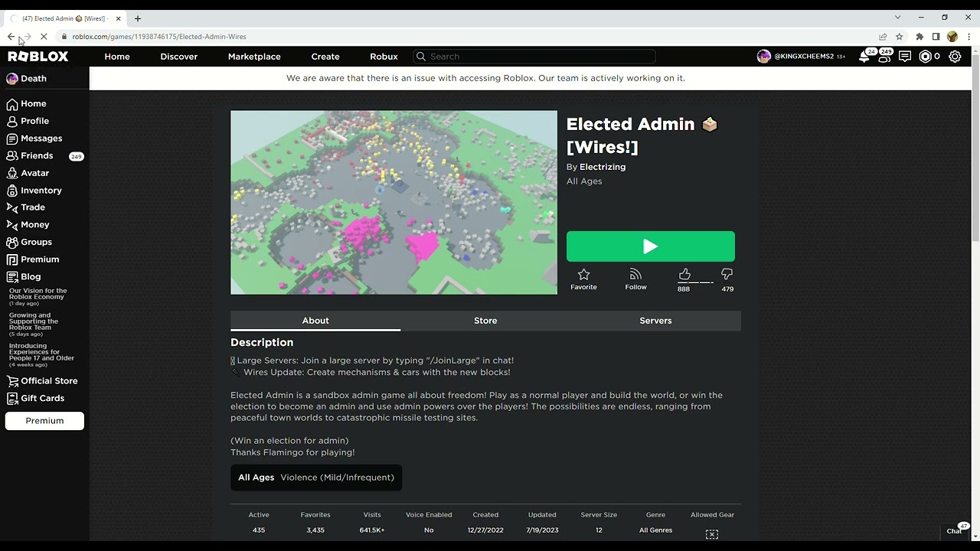Switch to the Servers tab

[655, 321]
